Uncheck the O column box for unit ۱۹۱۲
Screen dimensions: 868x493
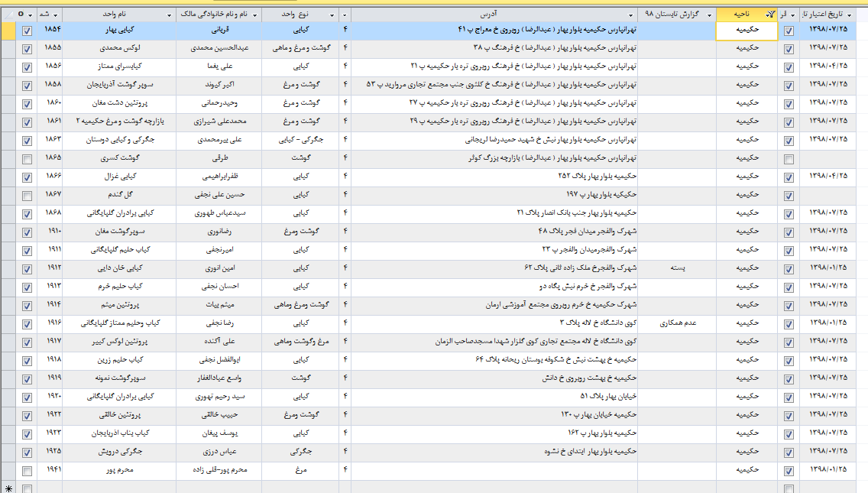[27, 270]
